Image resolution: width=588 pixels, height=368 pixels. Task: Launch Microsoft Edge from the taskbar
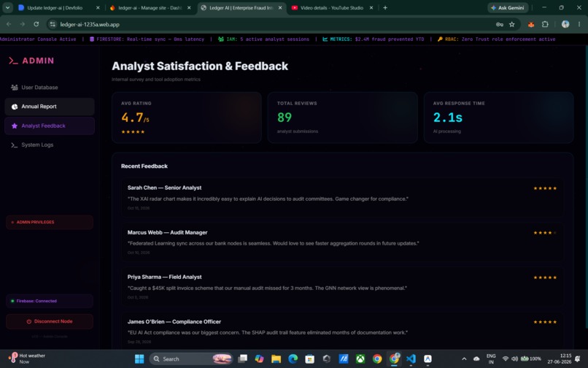(x=293, y=359)
